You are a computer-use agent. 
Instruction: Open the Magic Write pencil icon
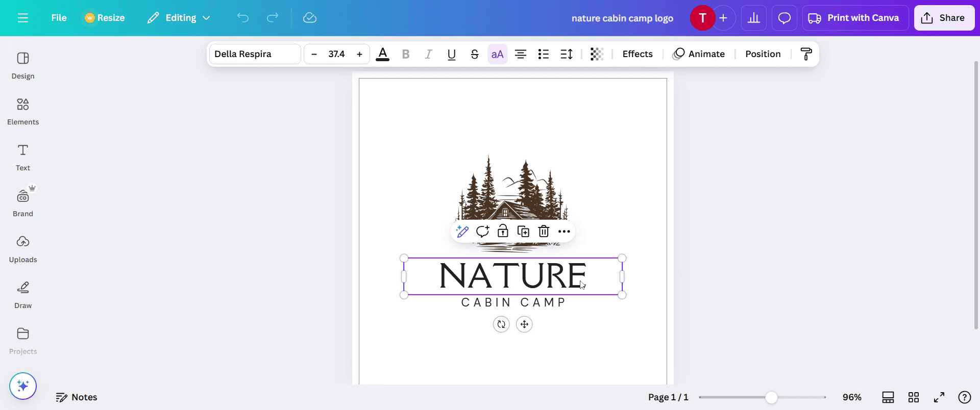click(462, 232)
